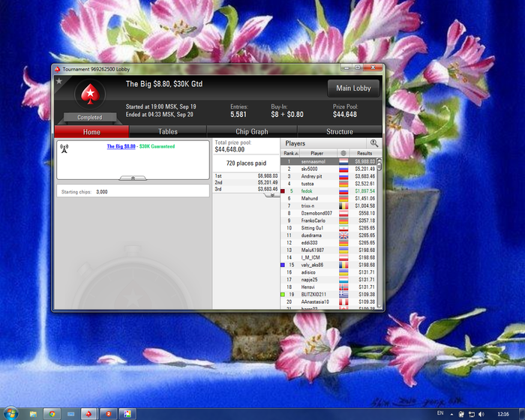
Task: Collapse the tournament info box handle
Action: point(133,178)
